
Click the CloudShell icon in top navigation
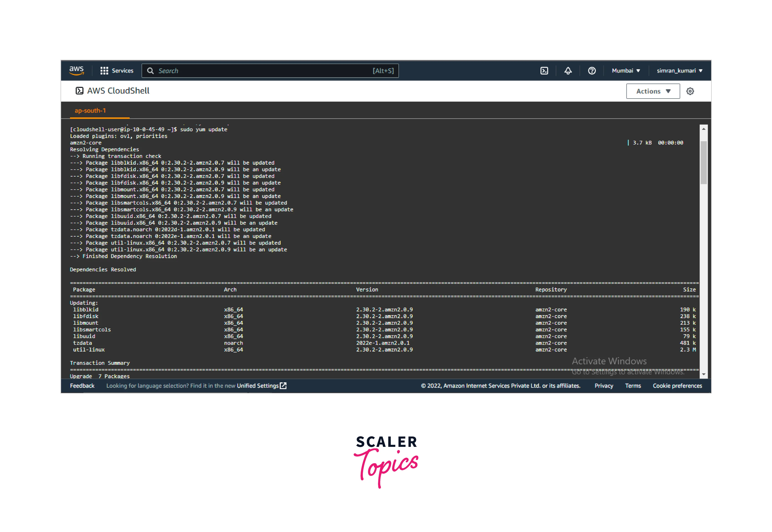click(x=544, y=71)
